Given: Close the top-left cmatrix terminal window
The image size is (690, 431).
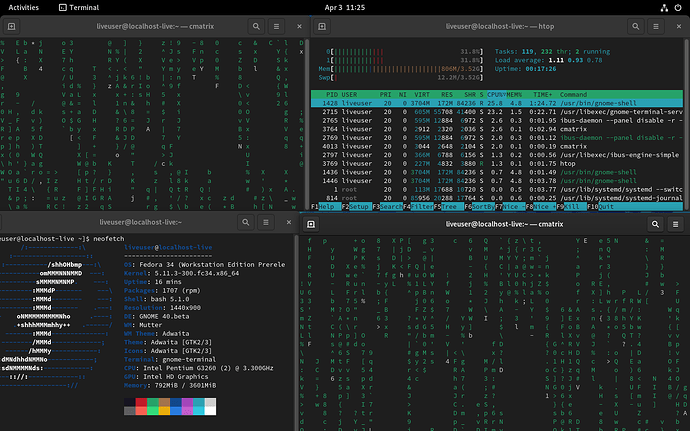Looking at the screenshot, I should [x=299, y=26].
